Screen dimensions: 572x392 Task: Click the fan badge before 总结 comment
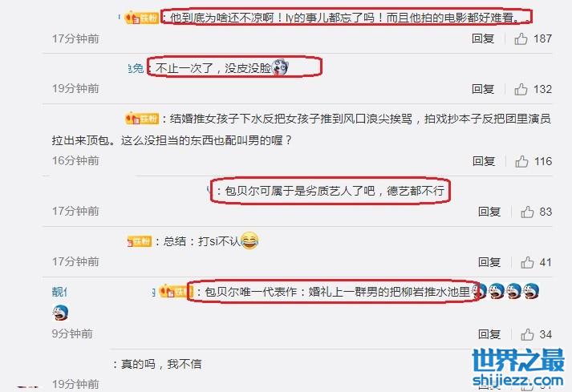pos(139,241)
